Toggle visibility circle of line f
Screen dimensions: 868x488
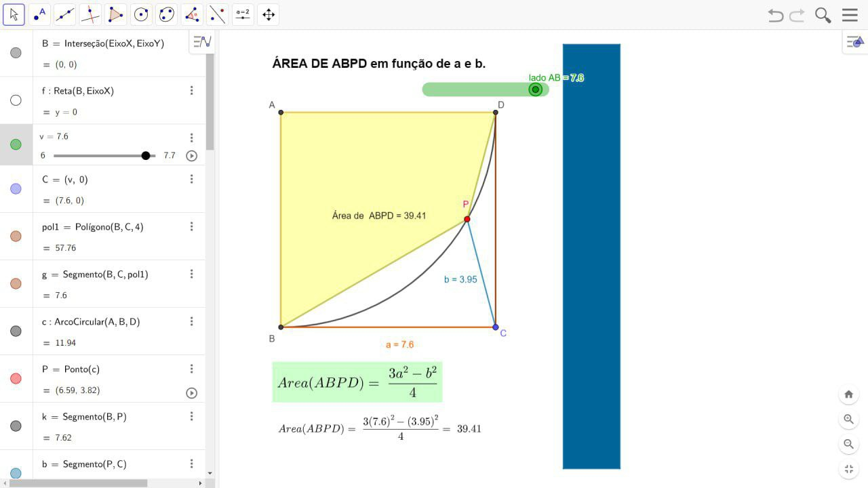tap(16, 100)
